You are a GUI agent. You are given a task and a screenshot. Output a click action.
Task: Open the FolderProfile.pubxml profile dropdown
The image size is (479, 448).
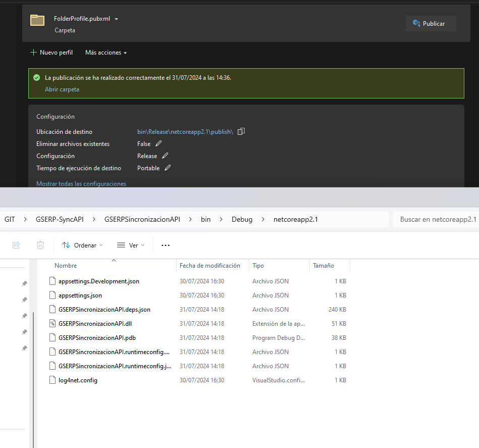tap(116, 19)
